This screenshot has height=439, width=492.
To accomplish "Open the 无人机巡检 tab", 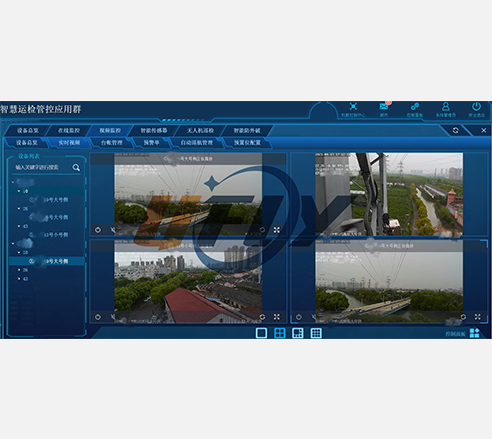I will coord(200,130).
